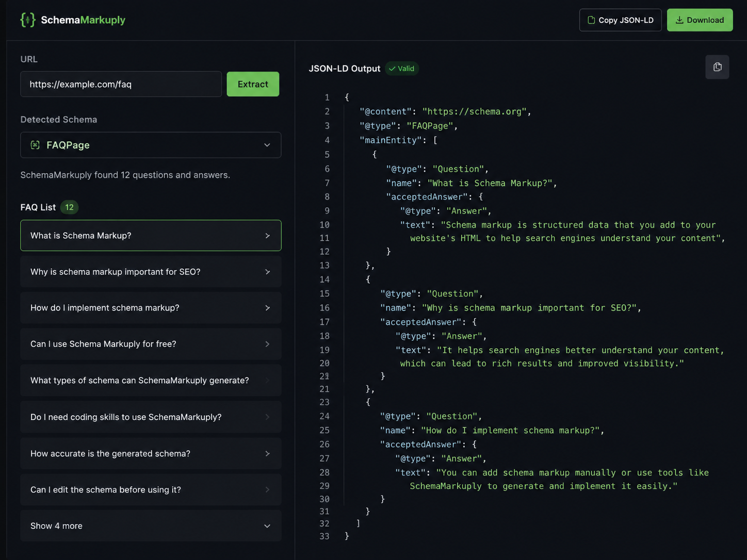Open 'Can I use Schema Markuply for free?'
Image resolution: width=747 pixels, height=560 pixels.
point(151,344)
